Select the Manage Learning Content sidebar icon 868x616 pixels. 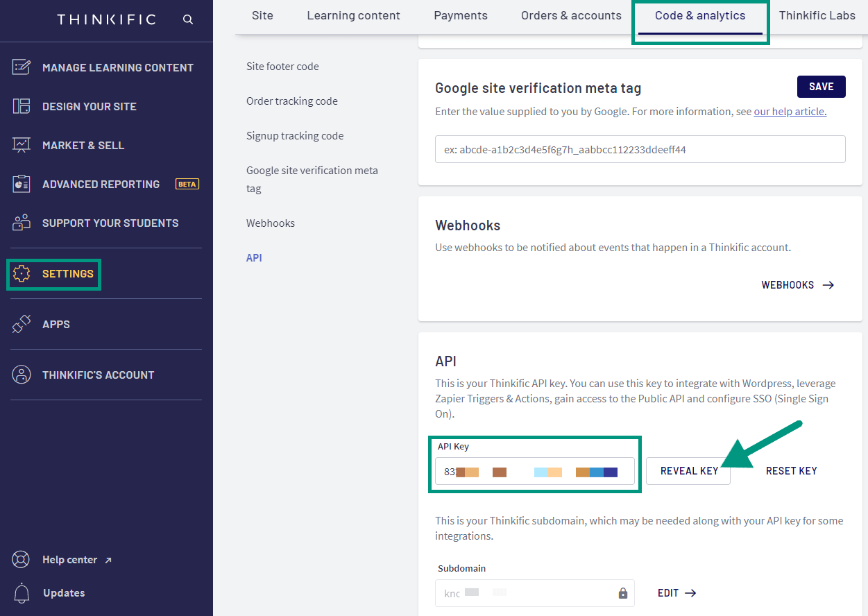pyautogui.click(x=22, y=67)
